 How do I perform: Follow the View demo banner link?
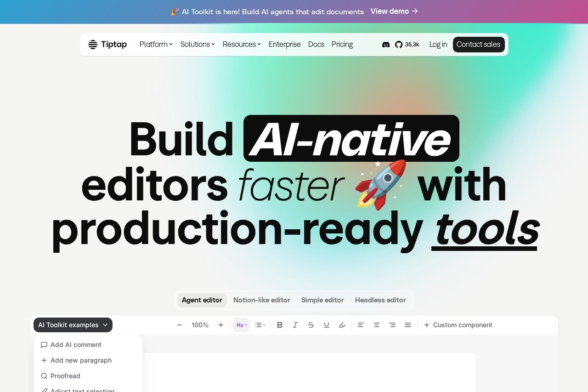pos(394,11)
